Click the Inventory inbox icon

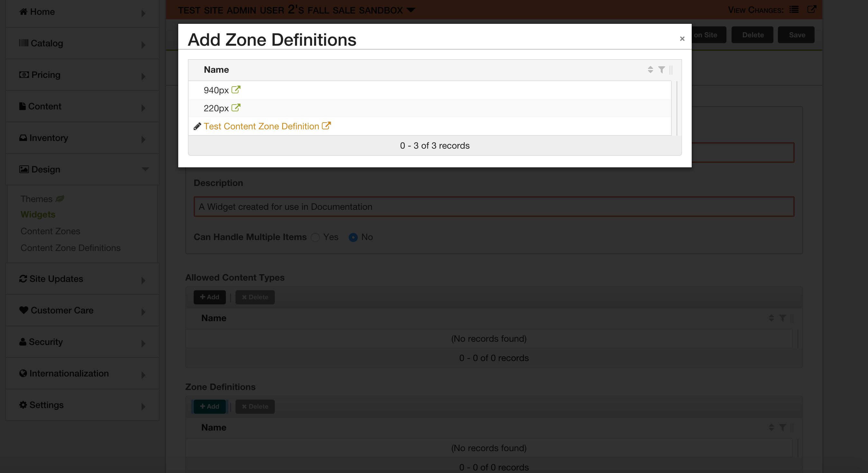23,138
